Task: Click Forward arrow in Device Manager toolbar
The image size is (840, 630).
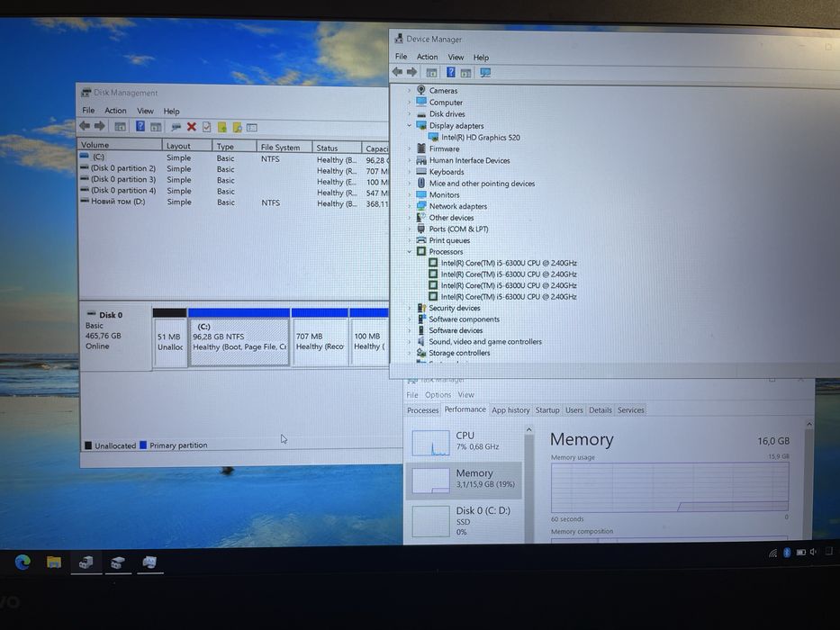Action: click(x=412, y=72)
